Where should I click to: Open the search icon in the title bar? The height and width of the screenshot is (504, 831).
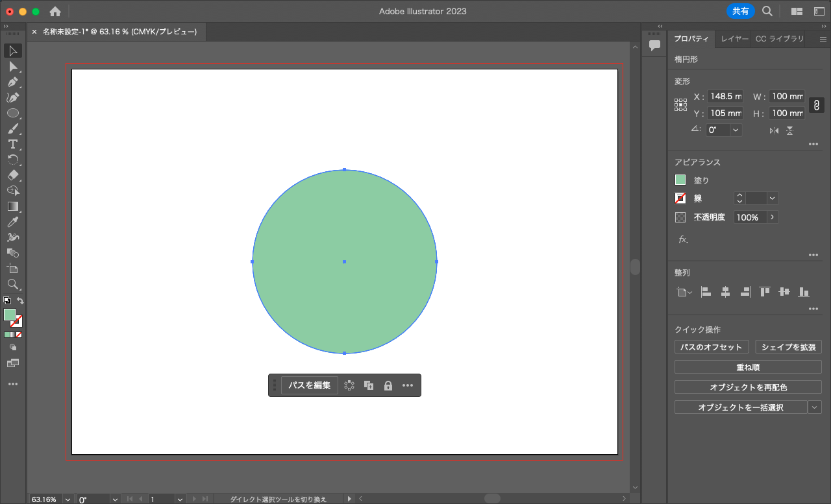(x=767, y=11)
